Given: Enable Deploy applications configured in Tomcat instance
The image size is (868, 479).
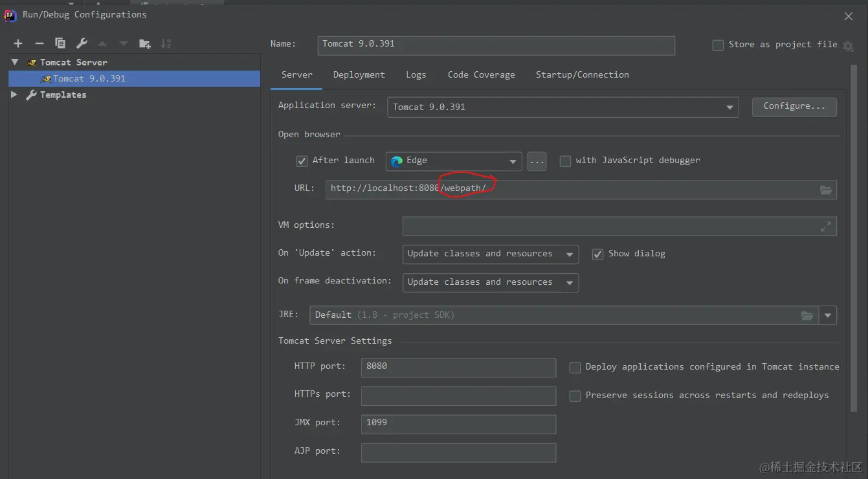Looking at the screenshot, I should 575,368.
